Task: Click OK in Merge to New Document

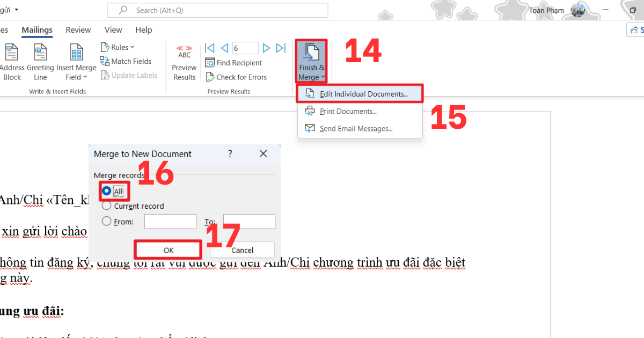Action: [x=169, y=250]
